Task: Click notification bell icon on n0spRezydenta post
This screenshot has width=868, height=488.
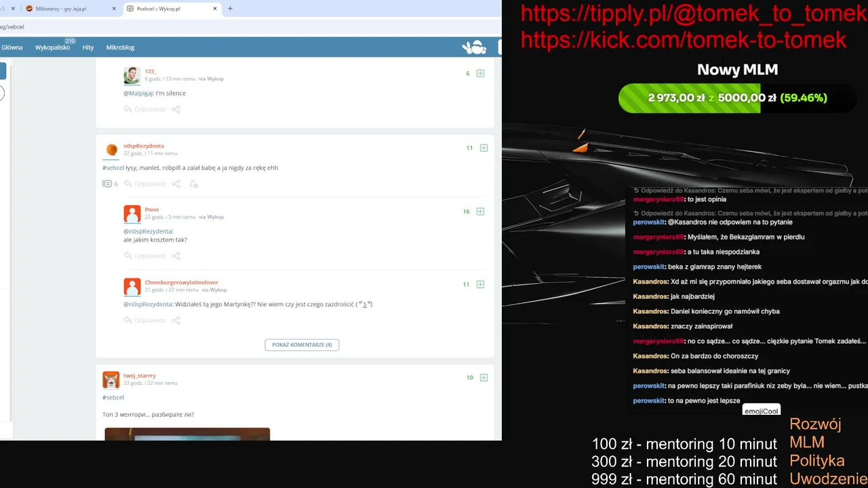Action: point(194,184)
